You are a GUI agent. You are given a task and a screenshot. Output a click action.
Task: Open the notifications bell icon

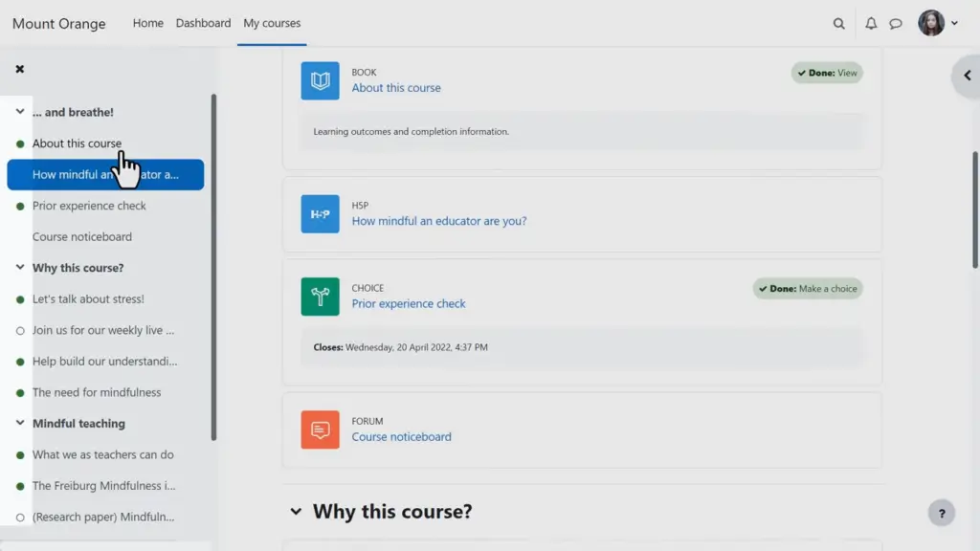871,23
